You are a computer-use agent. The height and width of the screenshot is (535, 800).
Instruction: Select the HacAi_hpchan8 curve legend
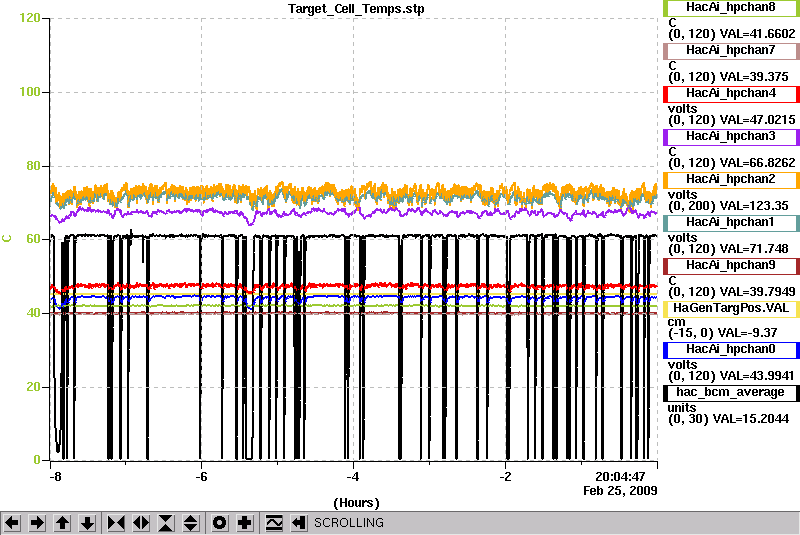[731, 8]
